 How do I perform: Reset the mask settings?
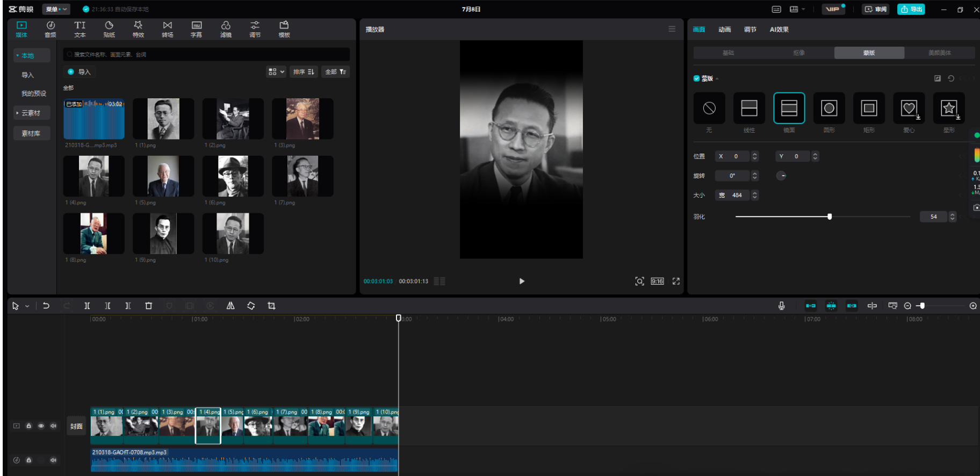tap(951, 78)
